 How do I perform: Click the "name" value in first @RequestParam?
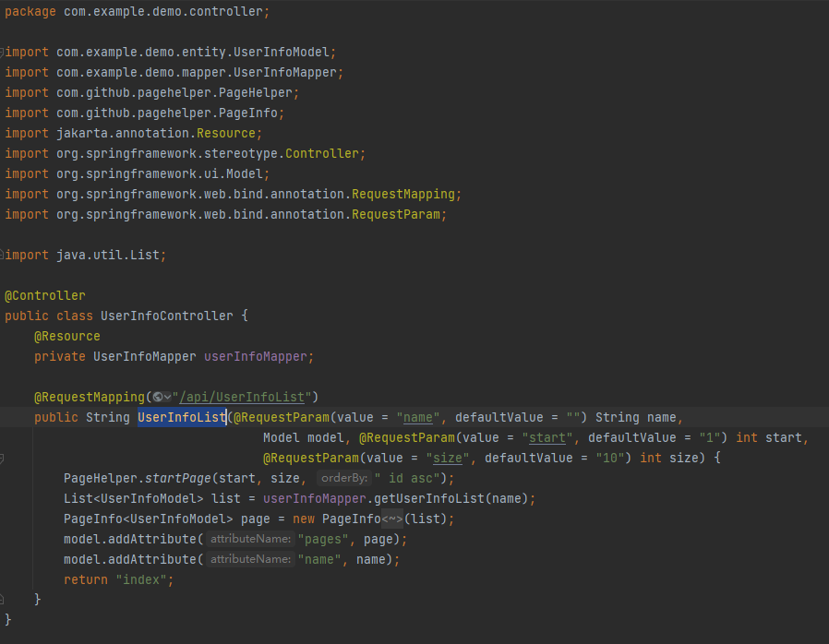(x=417, y=417)
